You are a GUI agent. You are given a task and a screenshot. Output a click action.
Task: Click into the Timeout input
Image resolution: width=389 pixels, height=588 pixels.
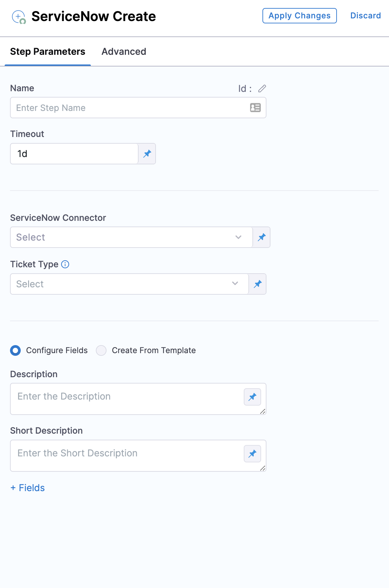(74, 154)
